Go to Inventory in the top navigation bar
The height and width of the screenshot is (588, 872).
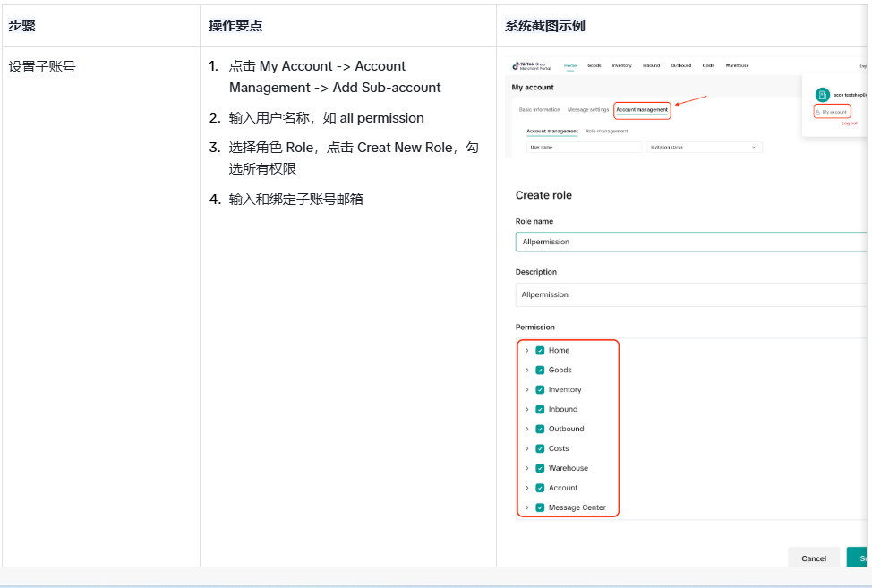coord(621,66)
